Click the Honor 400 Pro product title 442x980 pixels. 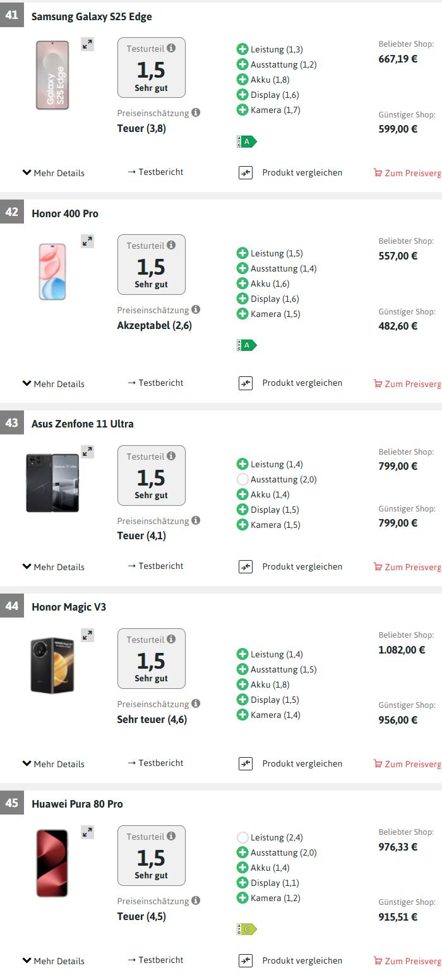(x=65, y=213)
